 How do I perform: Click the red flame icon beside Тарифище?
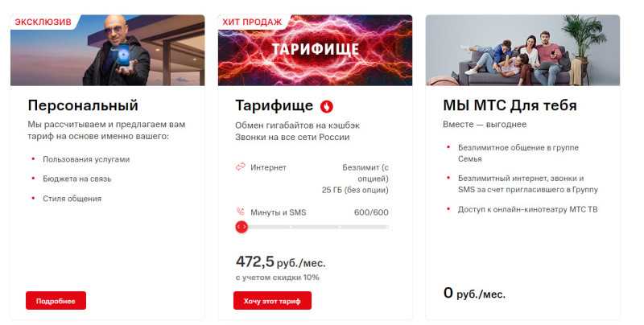click(x=327, y=107)
